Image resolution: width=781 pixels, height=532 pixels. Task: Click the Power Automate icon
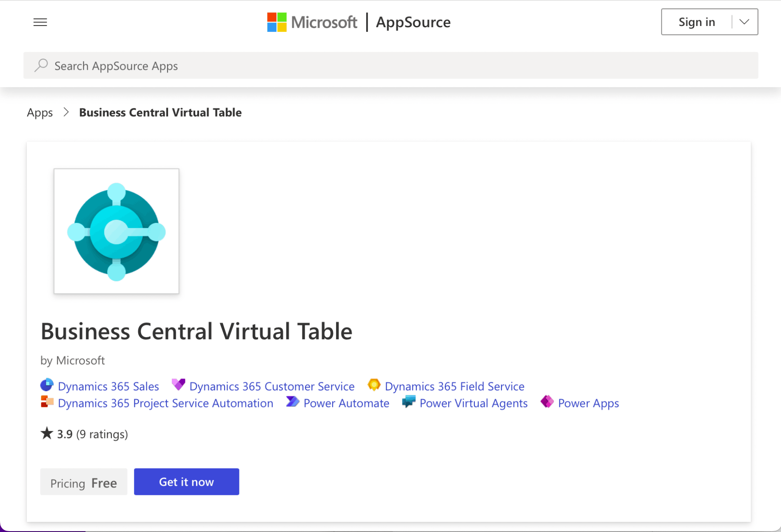293,402
